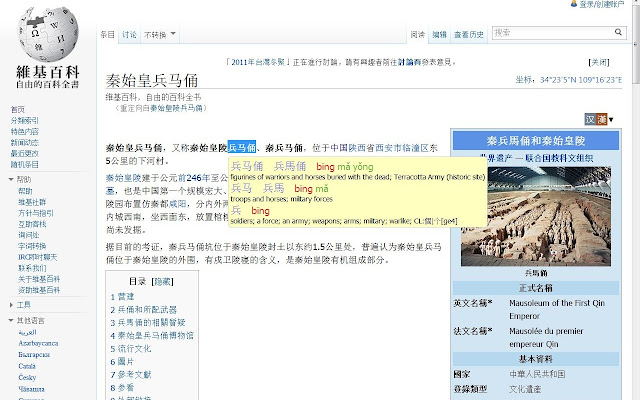Viewport: 640px width, 400px height.
Task: Open 登录/创建账户 link
Action: tap(602, 4)
